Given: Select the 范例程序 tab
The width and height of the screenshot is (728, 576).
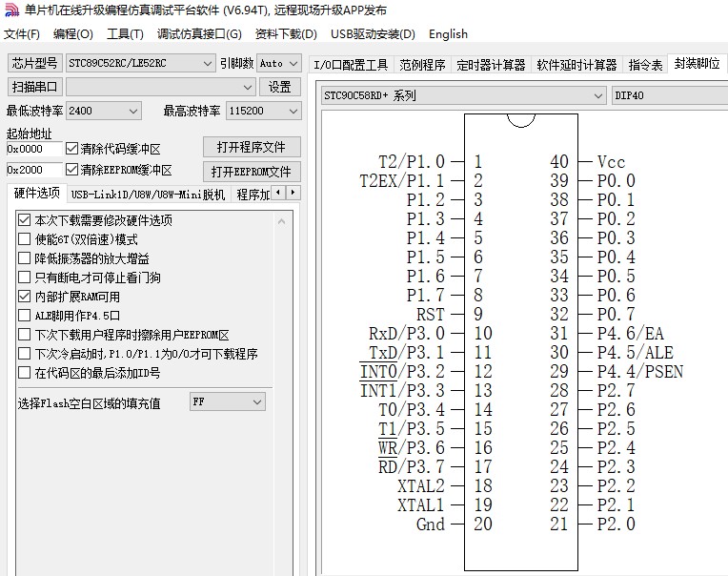Looking at the screenshot, I should coord(422,65).
